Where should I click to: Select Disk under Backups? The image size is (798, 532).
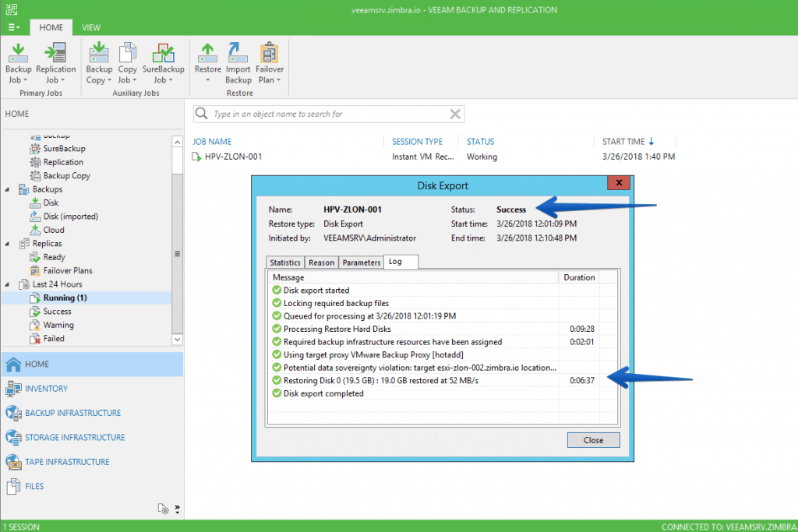pyautogui.click(x=51, y=203)
